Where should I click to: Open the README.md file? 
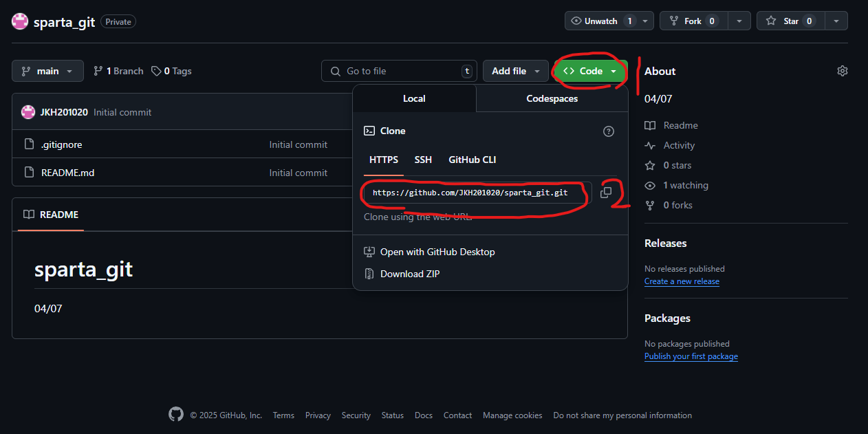(x=67, y=173)
